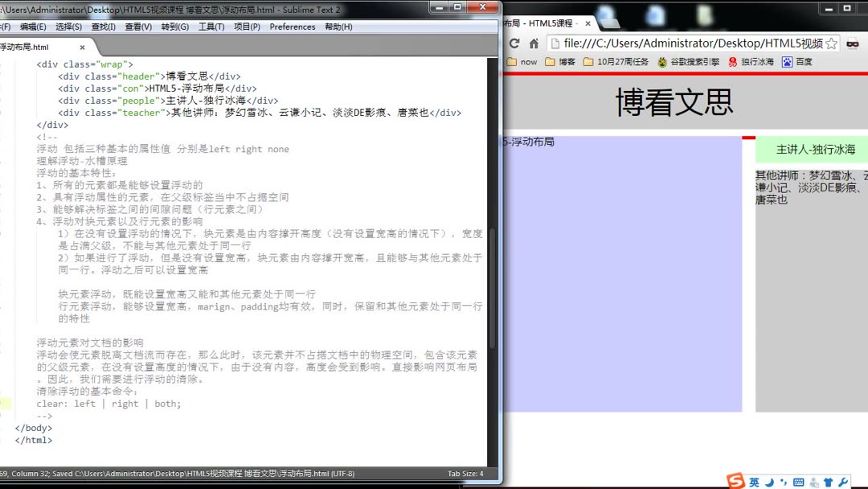The height and width of the screenshot is (489, 868).
Task: Open the Sogou soft keyboard icon
Action: point(798,481)
